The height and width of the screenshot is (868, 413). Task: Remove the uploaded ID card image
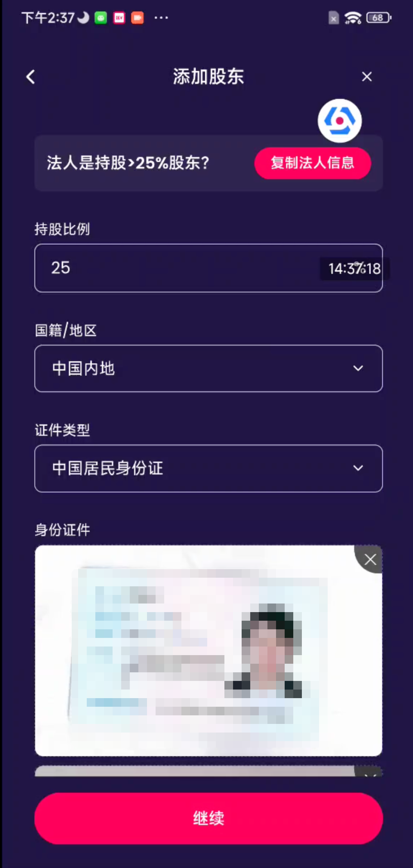point(370,559)
